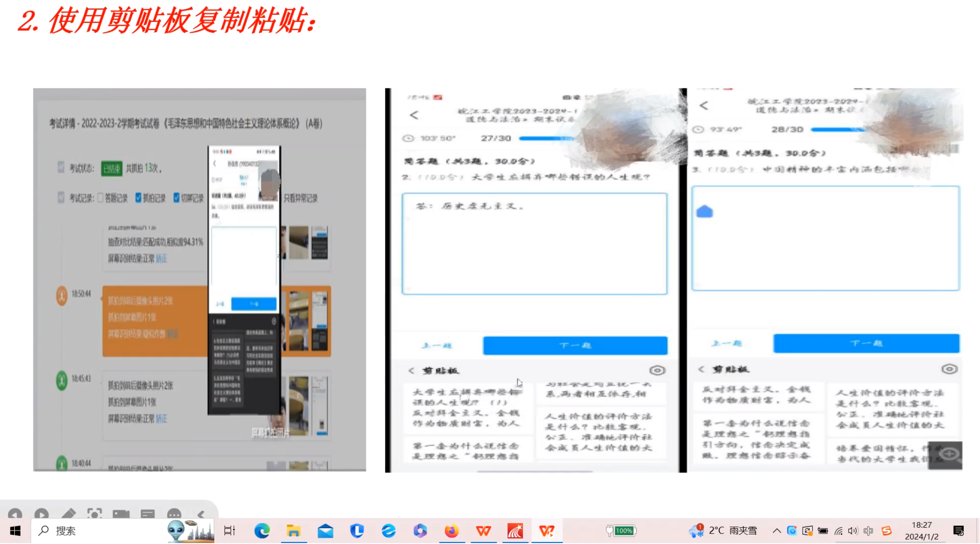Collapse 剪贴板 panel on right phone
Image resolution: width=980 pixels, height=544 pixels.
(701, 369)
